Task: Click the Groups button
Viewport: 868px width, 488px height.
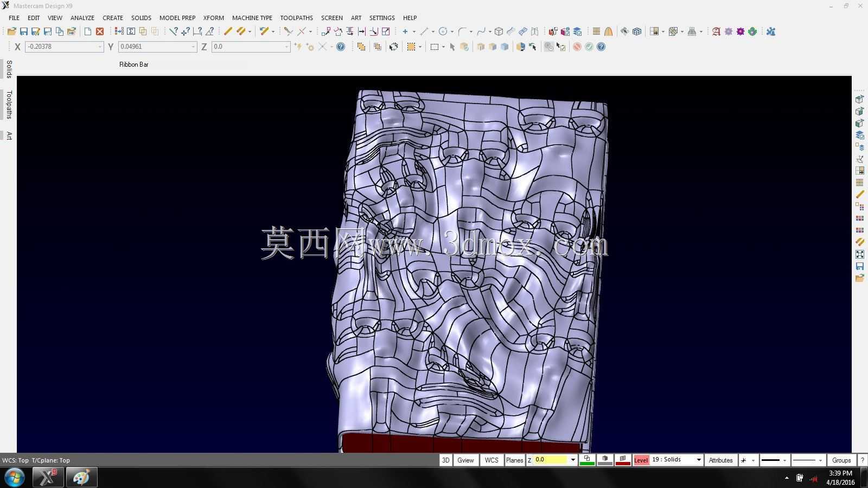Action: (x=841, y=460)
